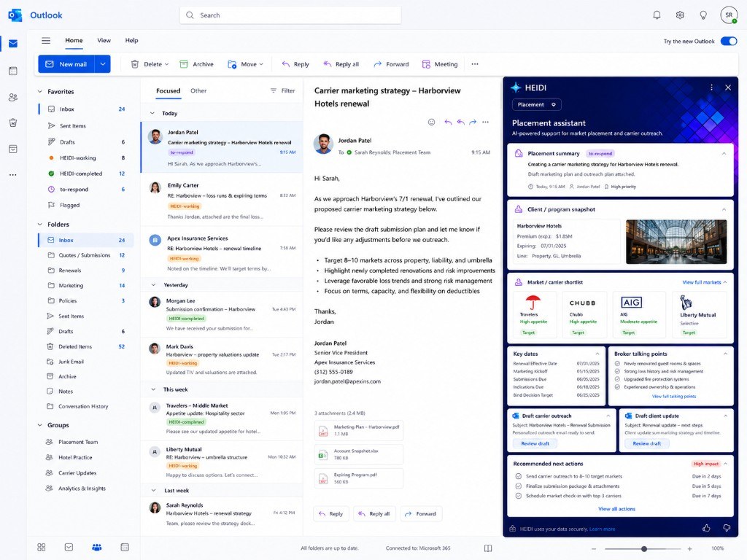Open the Settings gear icon
747x560 pixels.
coord(680,15)
